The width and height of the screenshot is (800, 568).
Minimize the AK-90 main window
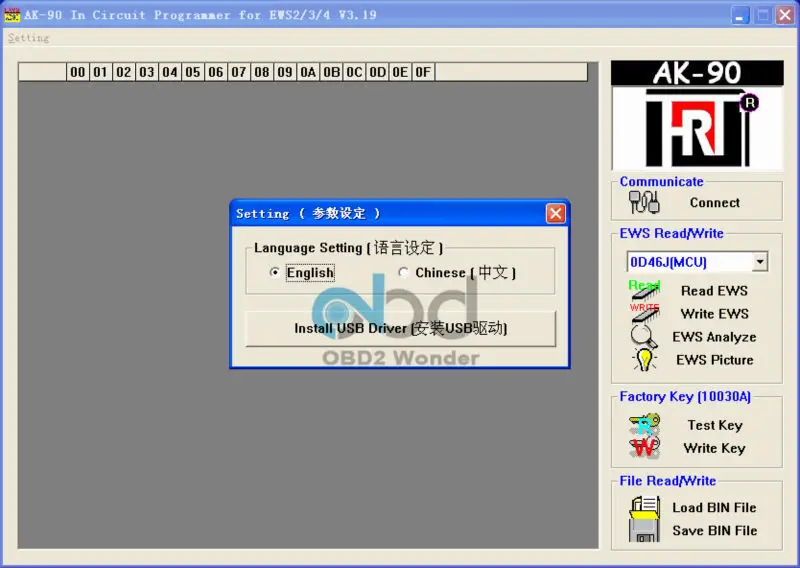coord(740,15)
